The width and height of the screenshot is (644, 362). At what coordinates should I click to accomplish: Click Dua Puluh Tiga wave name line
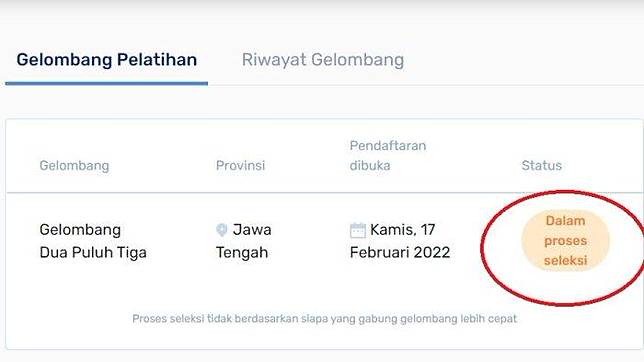tap(93, 253)
